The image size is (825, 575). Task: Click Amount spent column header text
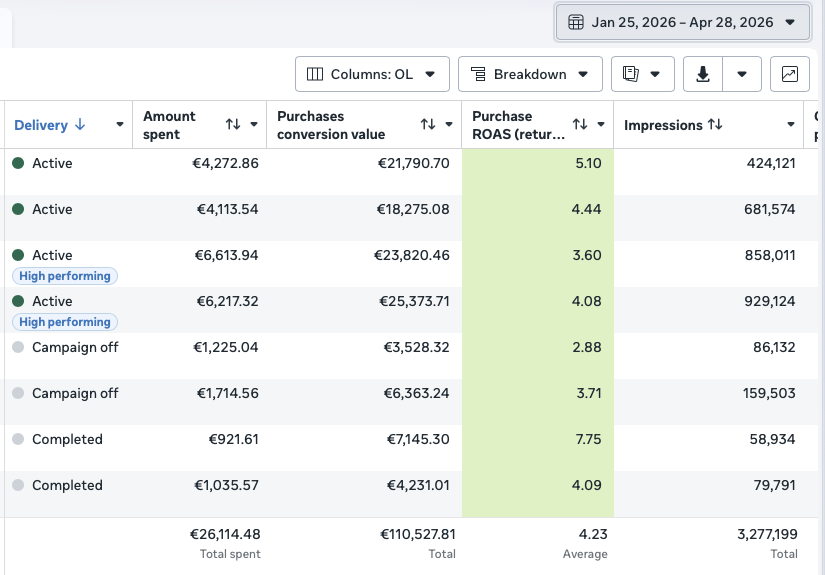[169, 125]
